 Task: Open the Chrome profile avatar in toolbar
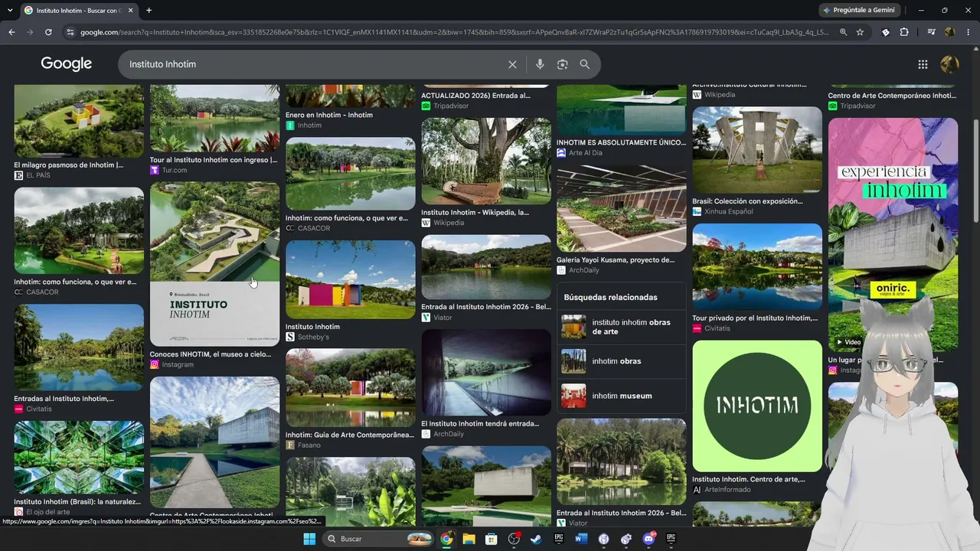949,32
